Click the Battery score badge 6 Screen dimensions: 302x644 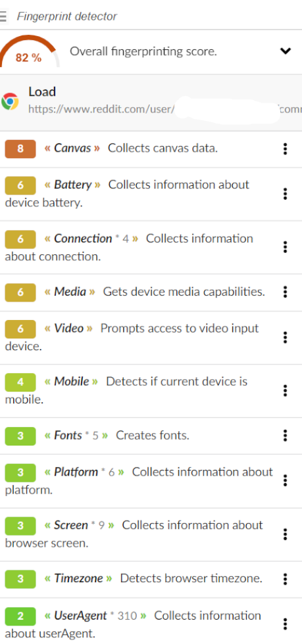pyautogui.click(x=20, y=185)
